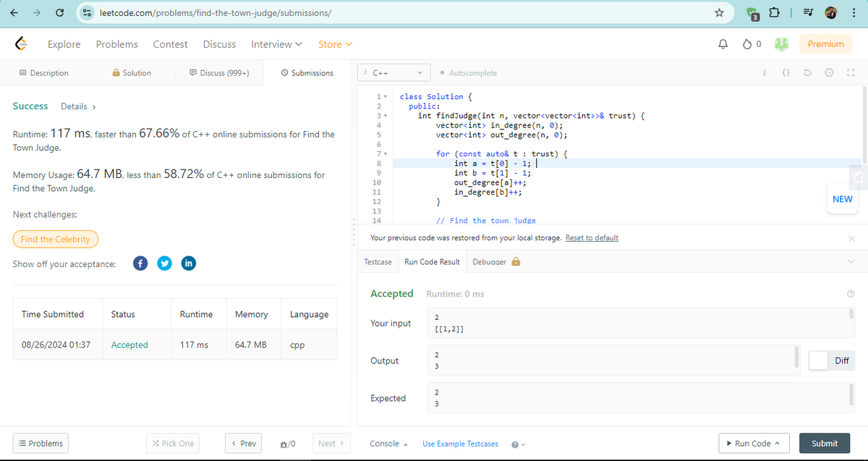Screen dimensions: 868x461
Task: Expand the Interview menu
Action: click(x=276, y=44)
